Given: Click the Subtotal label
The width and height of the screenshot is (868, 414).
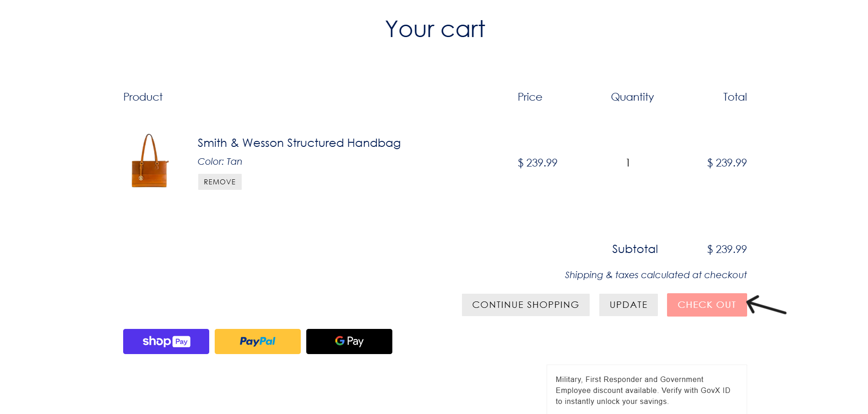Looking at the screenshot, I should [x=635, y=249].
